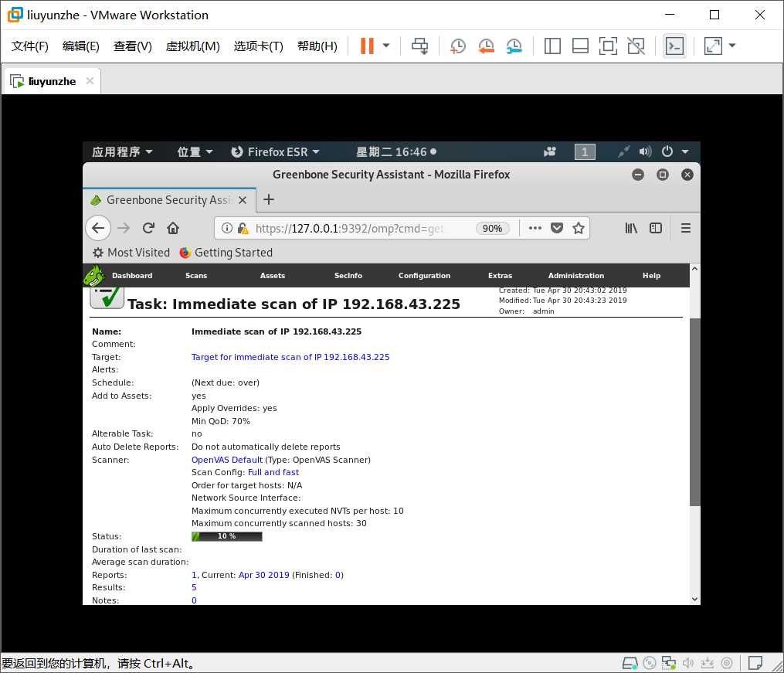Bookmark this page with star
784x673 pixels.
(x=579, y=228)
